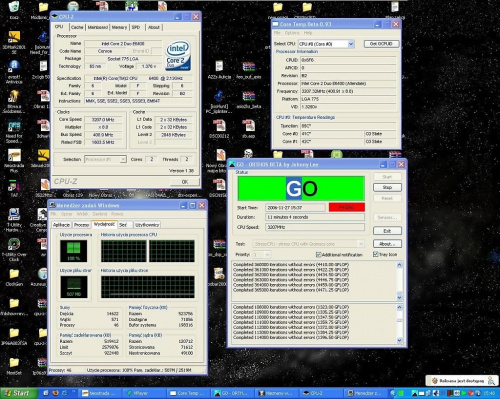Switch to Menedżer zadań via taskbar button
500x399 pixels.
(365, 393)
